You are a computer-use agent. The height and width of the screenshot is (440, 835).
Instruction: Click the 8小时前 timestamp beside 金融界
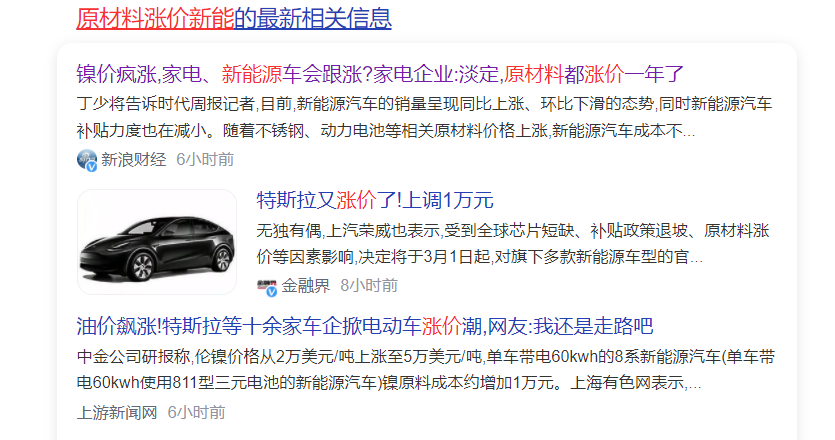[369, 286]
